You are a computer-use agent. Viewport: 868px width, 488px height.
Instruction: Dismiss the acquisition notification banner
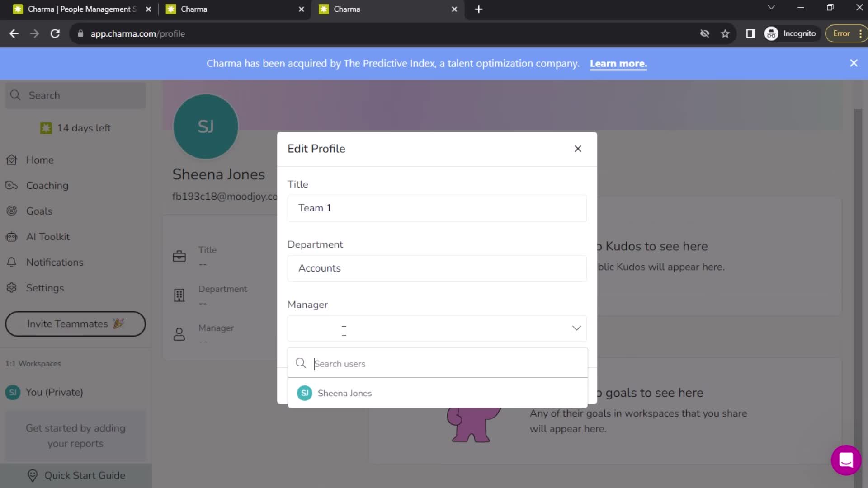854,63
